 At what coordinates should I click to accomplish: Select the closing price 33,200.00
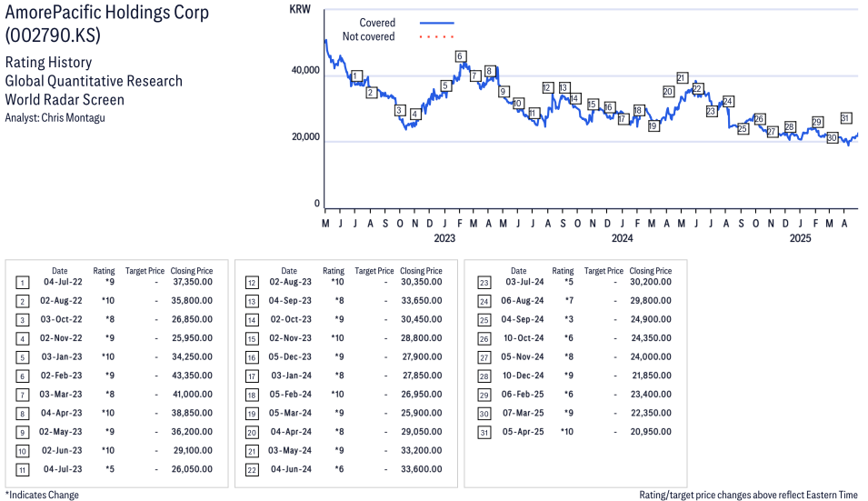coord(421,451)
